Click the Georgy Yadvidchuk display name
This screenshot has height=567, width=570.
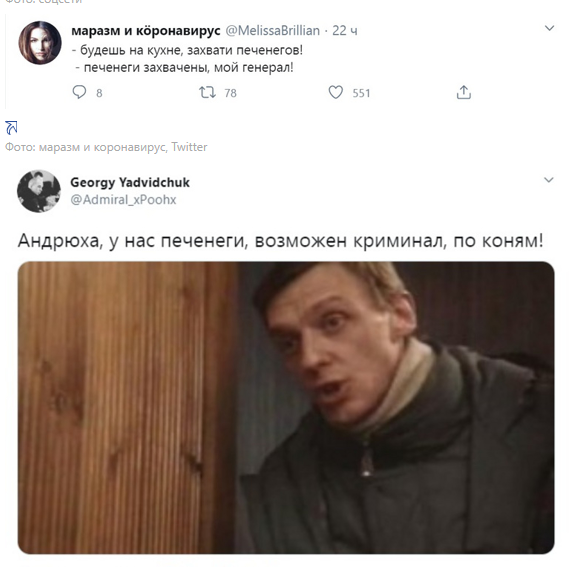[x=130, y=182]
